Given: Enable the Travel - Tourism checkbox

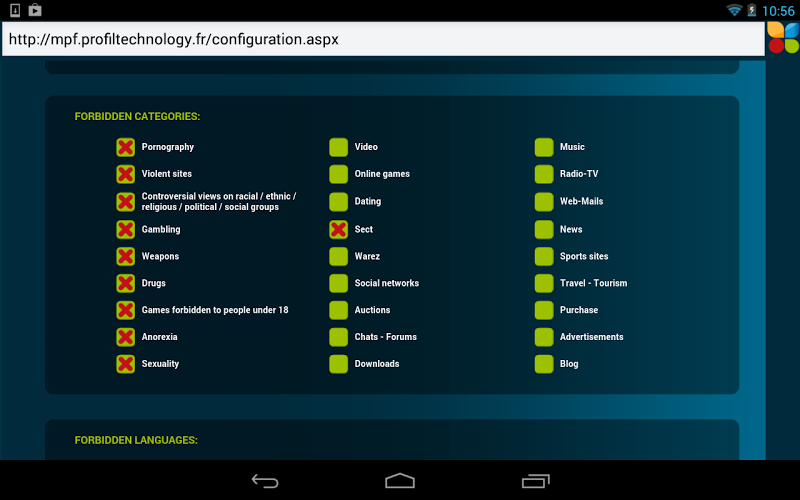Looking at the screenshot, I should 544,283.
